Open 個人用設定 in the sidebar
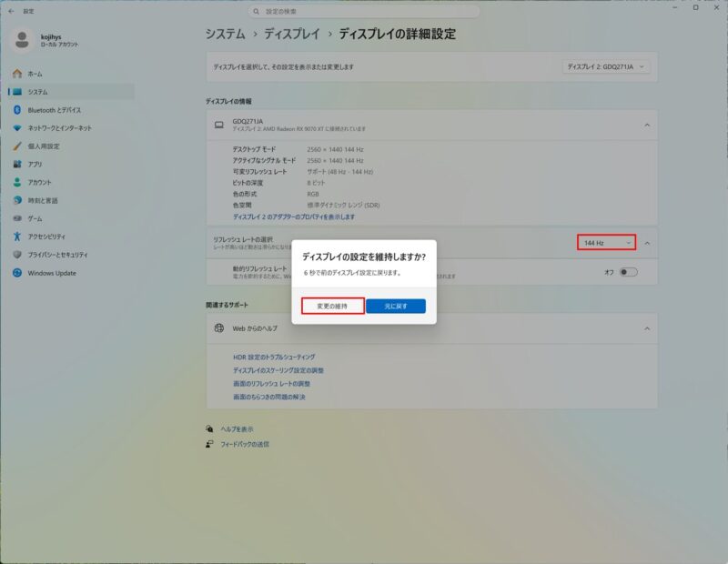The height and width of the screenshot is (564, 728). [71, 146]
